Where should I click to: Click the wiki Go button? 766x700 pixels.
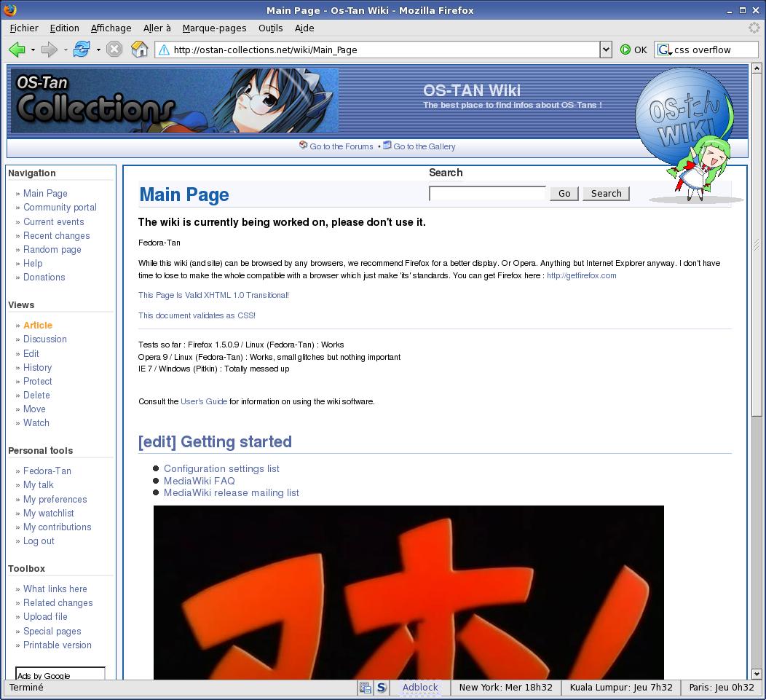pos(564,194)
